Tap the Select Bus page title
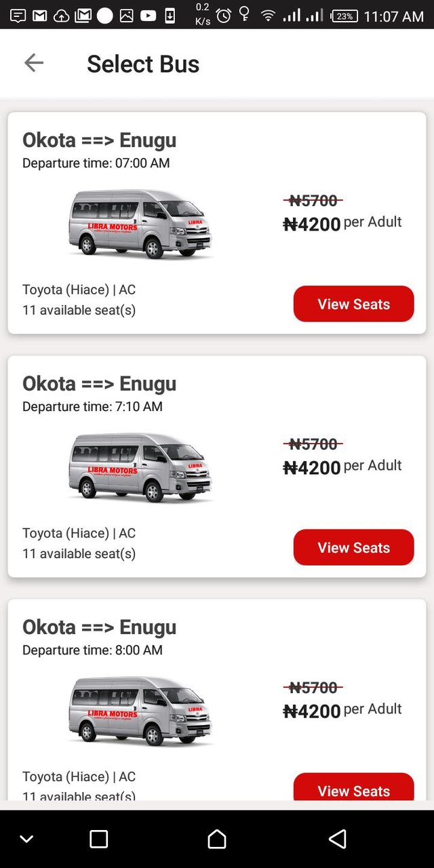 (143, 64)
